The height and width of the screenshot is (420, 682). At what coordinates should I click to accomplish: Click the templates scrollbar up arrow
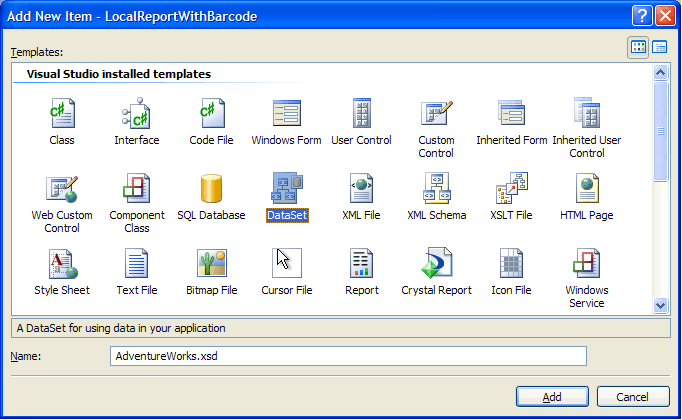660,72
